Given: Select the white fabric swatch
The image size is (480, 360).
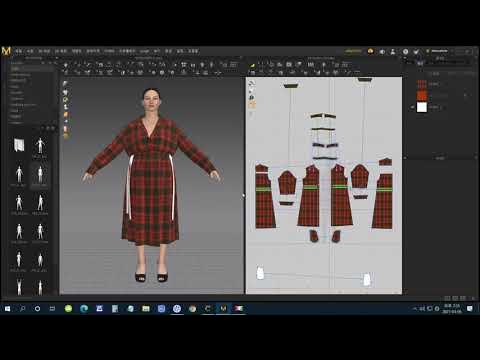Looking at the screenshot, I should tap(422, 107).
